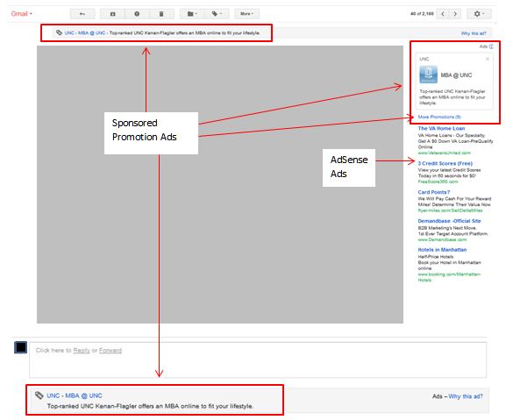Screen dimensions: 506x420
Task: Click bottom ad Kenan-Flagler description text
Action: click(x=150, y=406)
